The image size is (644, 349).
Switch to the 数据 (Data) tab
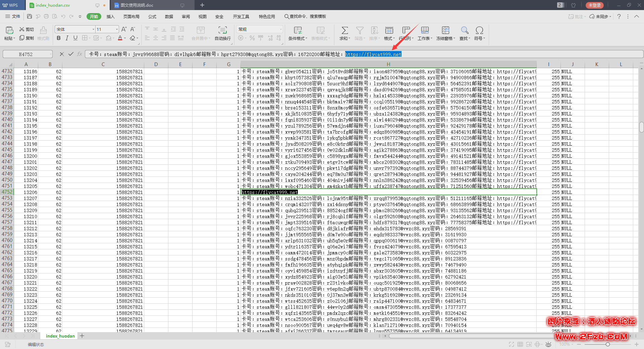click(x=169, y=16)
